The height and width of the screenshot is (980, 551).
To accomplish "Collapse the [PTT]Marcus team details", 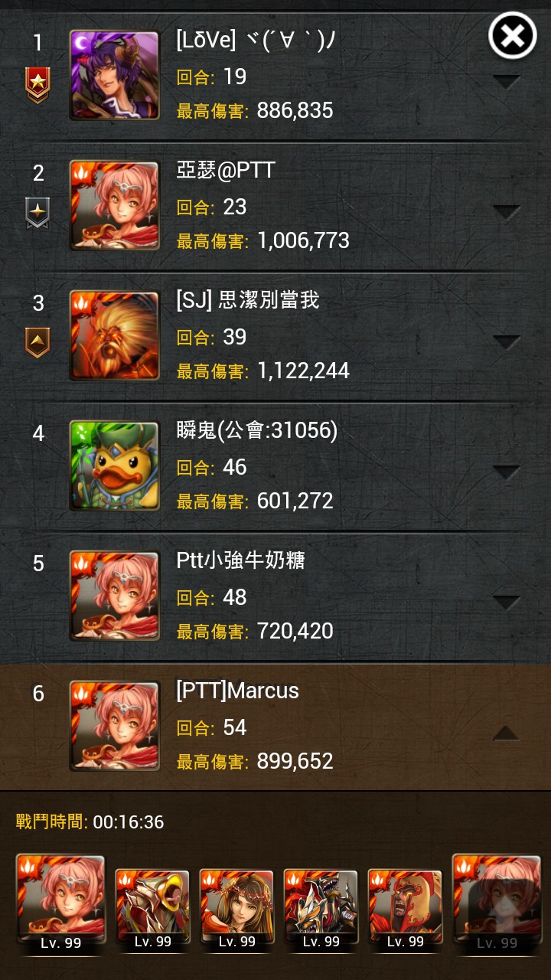I will [x=507, y=733].
